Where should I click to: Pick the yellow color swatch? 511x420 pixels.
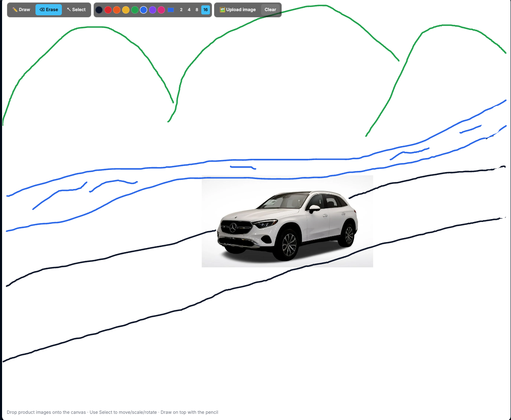(126, 10)
